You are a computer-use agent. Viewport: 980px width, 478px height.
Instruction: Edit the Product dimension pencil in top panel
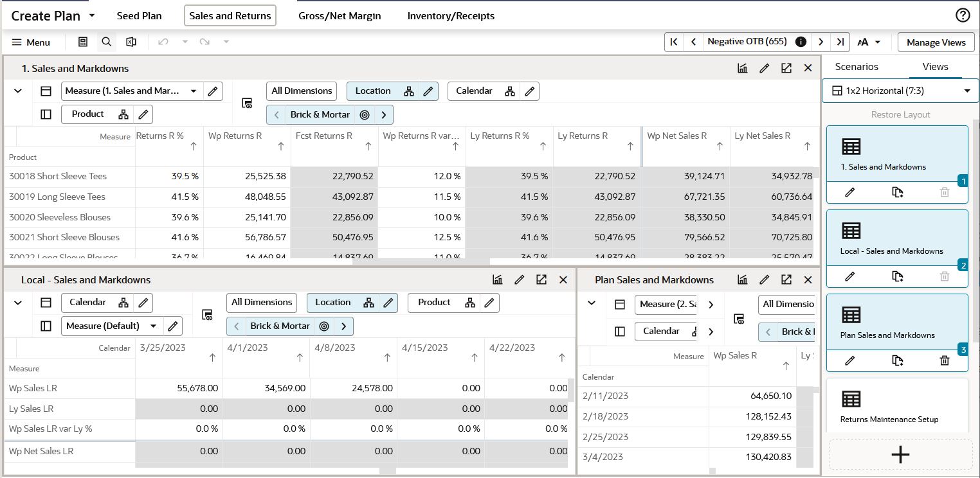click(x=143, y=114)
